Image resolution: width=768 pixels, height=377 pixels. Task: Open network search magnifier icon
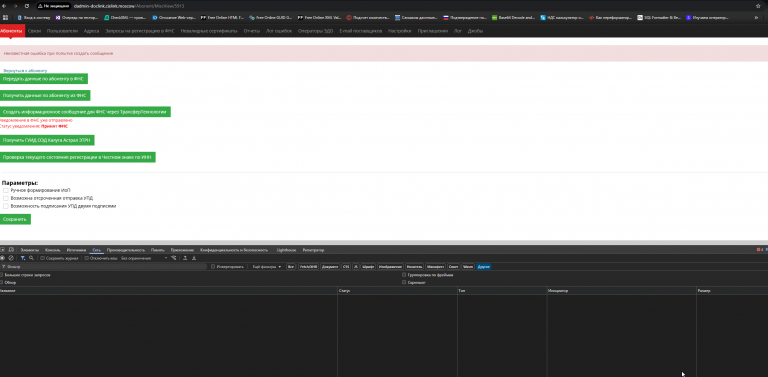click(31, 258)
